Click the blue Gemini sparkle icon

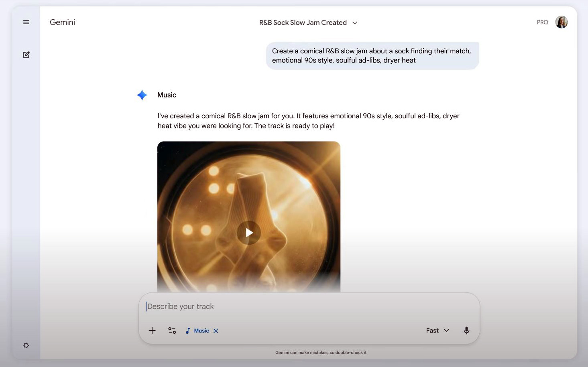(x=142, y=95)
